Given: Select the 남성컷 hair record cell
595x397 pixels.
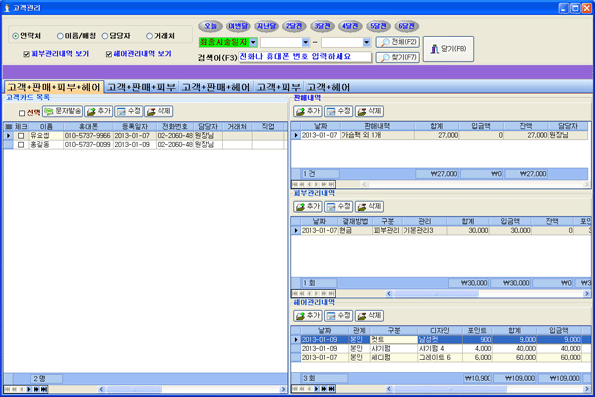Looking at the screenshot, I should 440,339.
